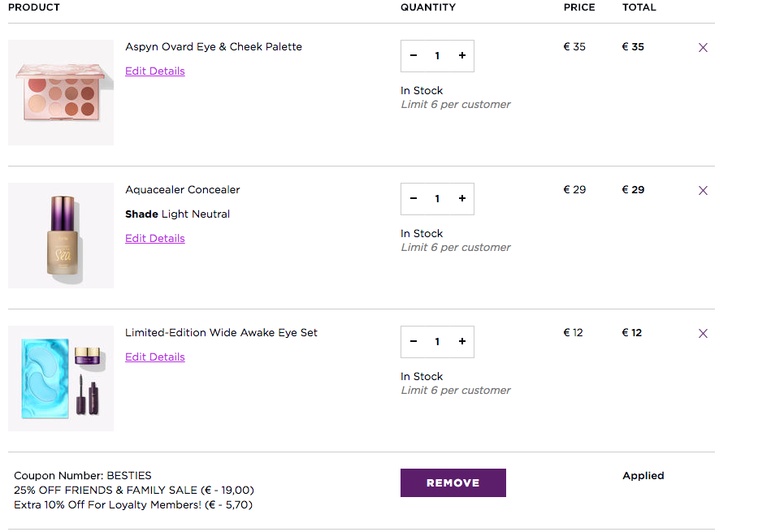Decrease Aquacealer Concealer quantity
The image size is (758, 532).
(414, 199)
